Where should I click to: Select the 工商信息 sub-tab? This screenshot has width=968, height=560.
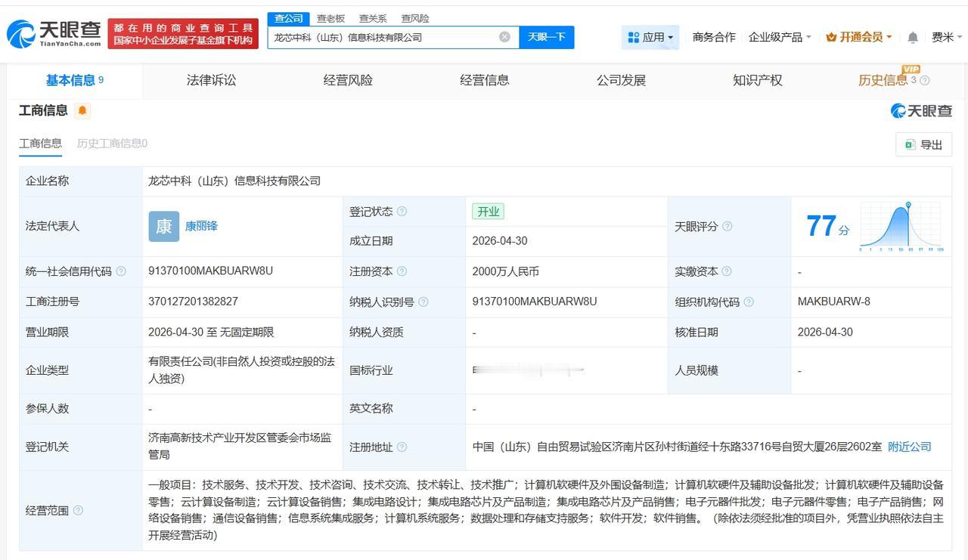pyautogui.click(x=40, y=144)
